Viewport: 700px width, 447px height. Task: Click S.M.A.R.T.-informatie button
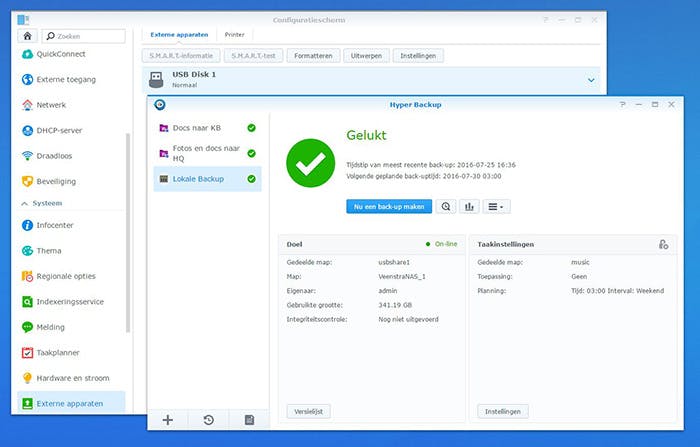(181, 56)
